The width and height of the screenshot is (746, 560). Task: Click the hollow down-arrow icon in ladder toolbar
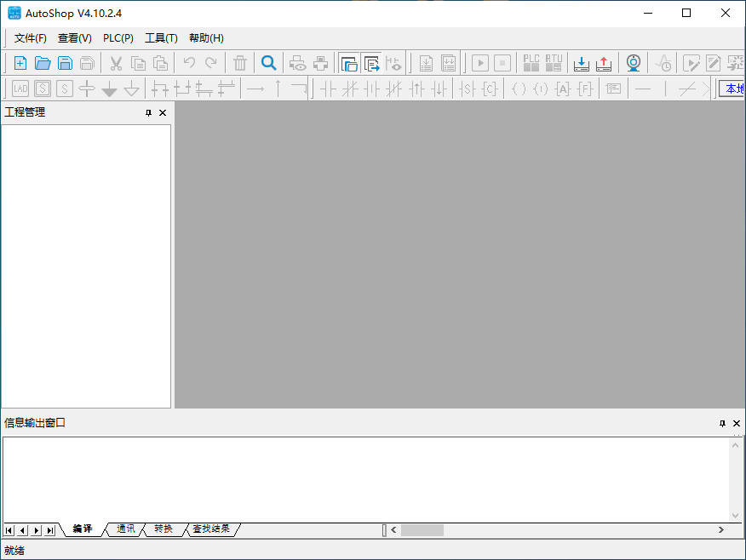[132, 89]
